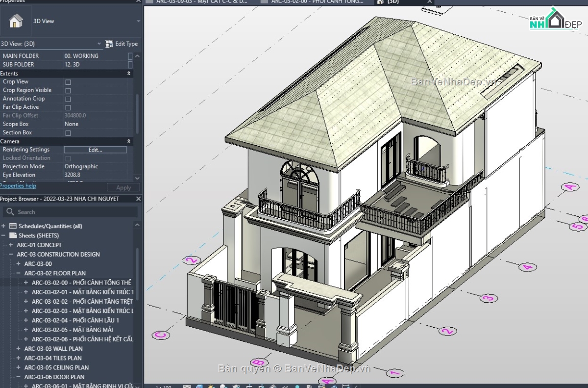Click the Properties panel scroll-down arrow
This screenshot has width=588, height=388.
pos(137,178)
